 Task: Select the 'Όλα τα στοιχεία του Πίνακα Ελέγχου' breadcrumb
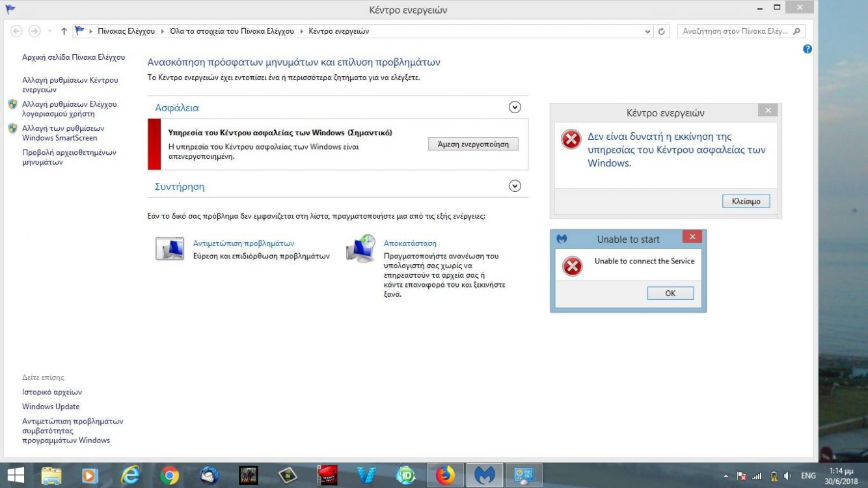(x=232, y=31)
